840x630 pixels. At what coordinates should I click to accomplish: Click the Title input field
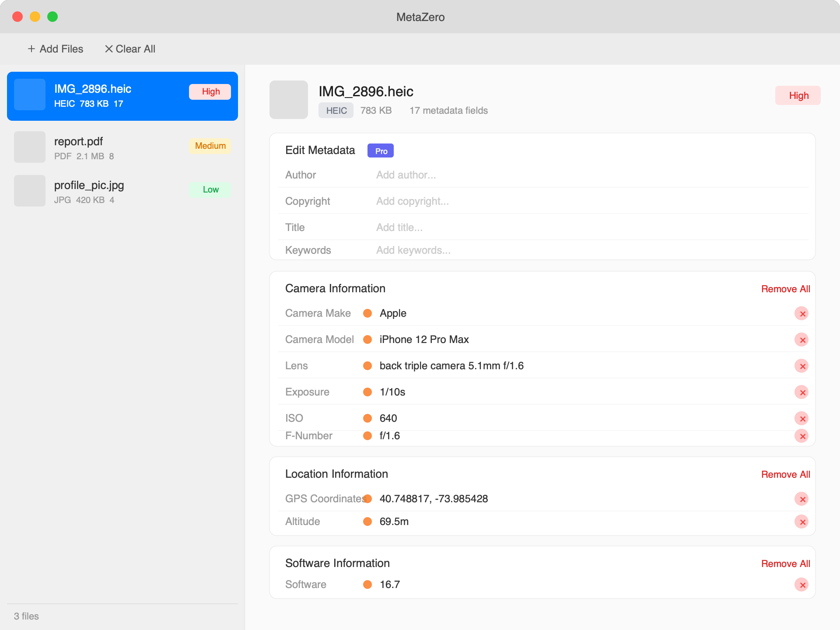pyautogui.click(x=591, y=227)
